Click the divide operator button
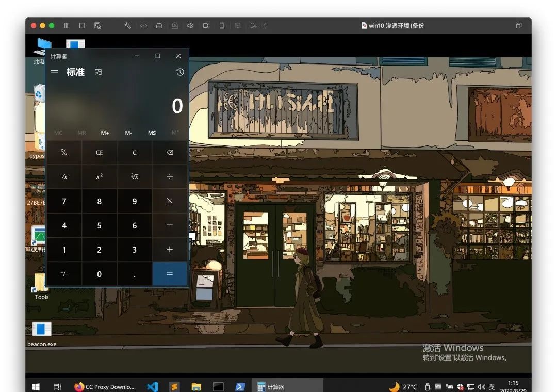 [x=170, y=176]
